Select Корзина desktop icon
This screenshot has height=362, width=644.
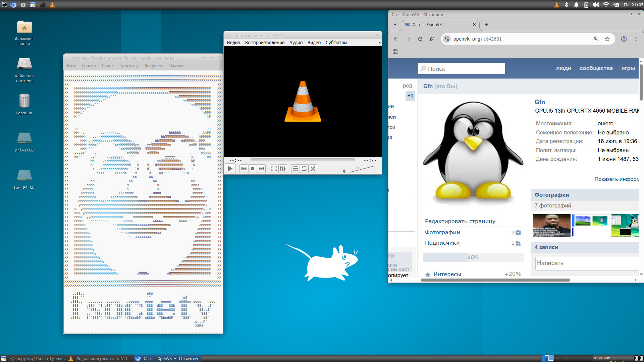(24, 104)
